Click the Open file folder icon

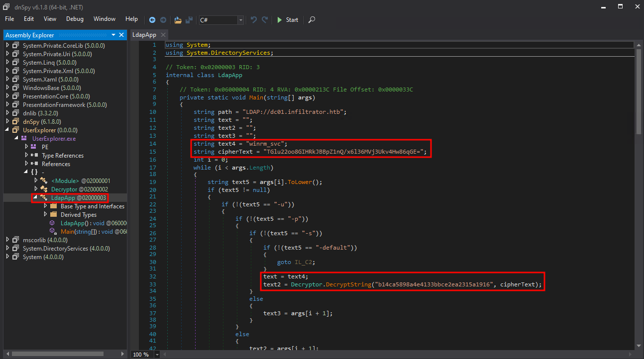[x=178, y=20]
